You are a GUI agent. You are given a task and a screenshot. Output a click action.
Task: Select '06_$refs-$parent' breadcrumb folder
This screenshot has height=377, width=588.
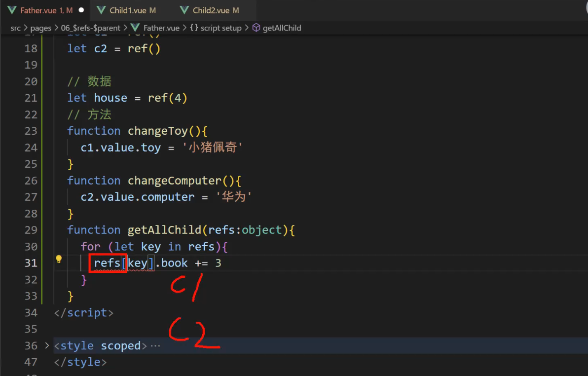[x=90, y=28]
